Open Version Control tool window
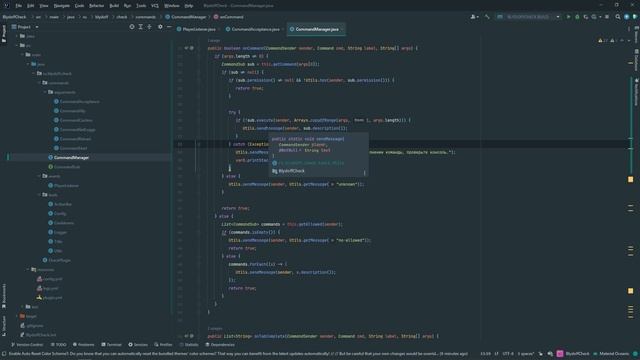 [27, 345]
